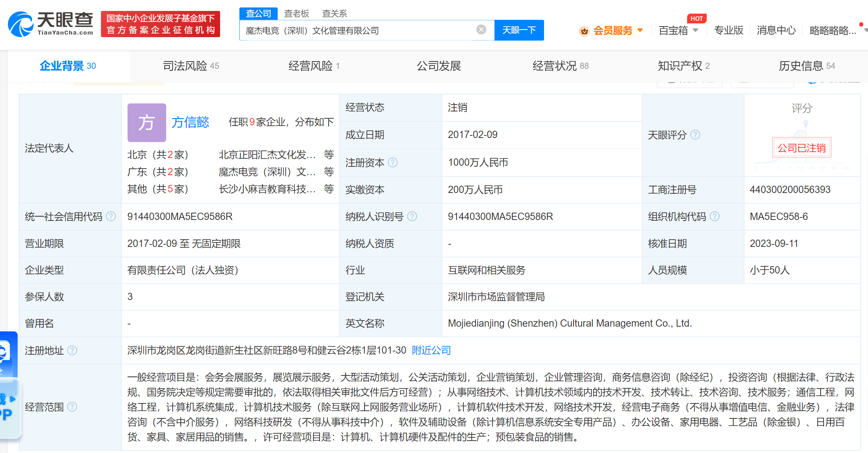Switch to 查老板 search tab

click(297, 13)
